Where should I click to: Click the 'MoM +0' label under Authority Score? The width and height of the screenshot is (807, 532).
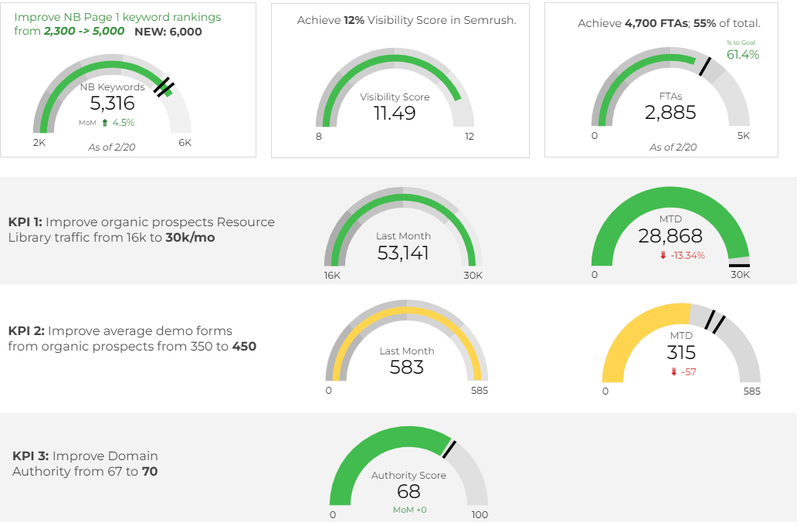pyautogui.click(x=409, y=510)
